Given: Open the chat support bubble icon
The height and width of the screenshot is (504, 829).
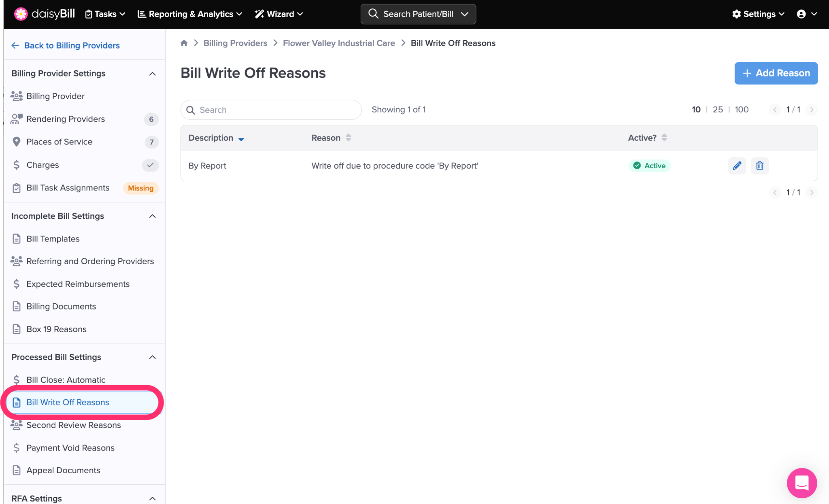Looking at the screenshot, I should click(x=801, y=483).
